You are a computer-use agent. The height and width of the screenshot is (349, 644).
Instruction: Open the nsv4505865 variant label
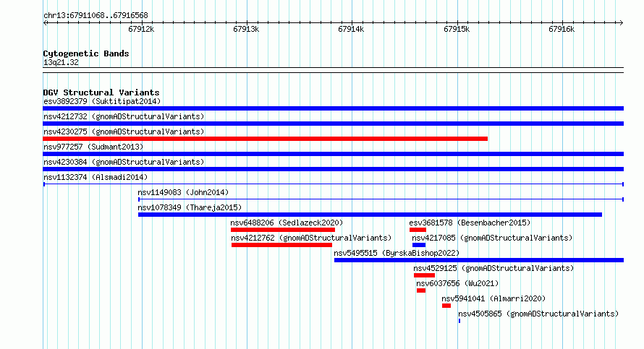pos(538,314)
